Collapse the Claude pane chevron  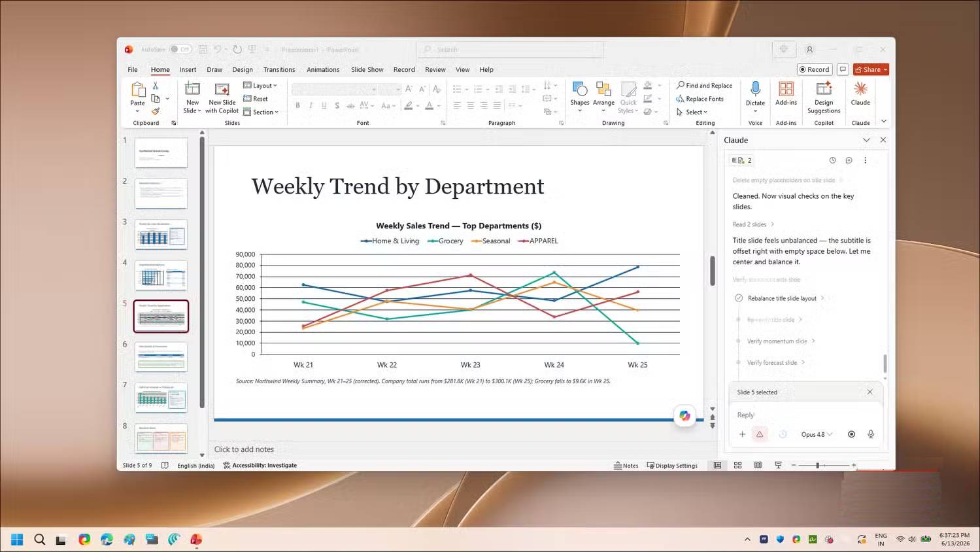(866, 140)
